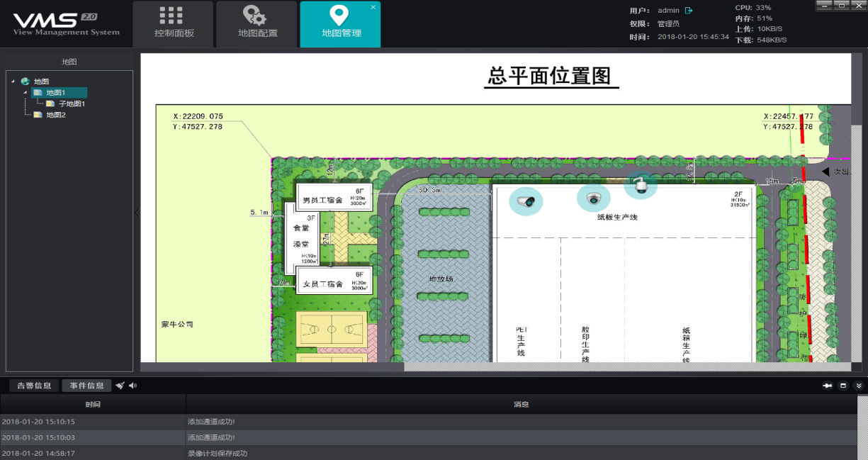Switch to the 地图配置 tab
Image resolution: width=868 pixels, height=460 pixels.
[257, 24]
